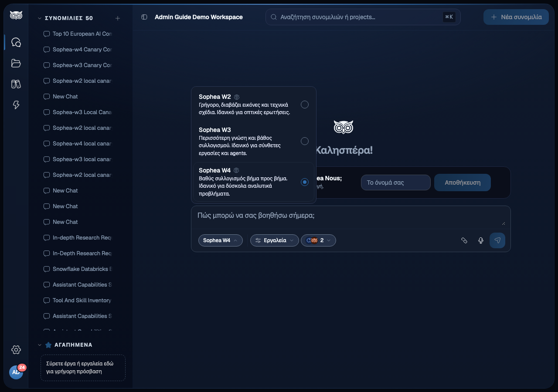Select the Sophea W2 radio button
The height and width of the screenshot is (392, 558).
point(305,105)
